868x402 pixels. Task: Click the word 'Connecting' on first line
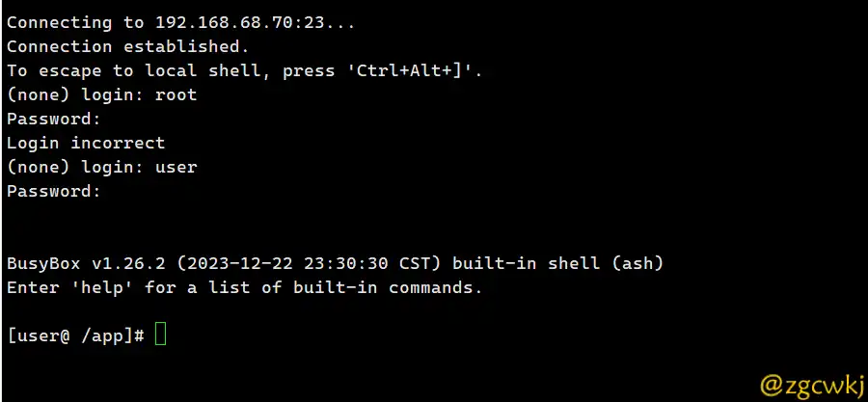click(59, 23)
